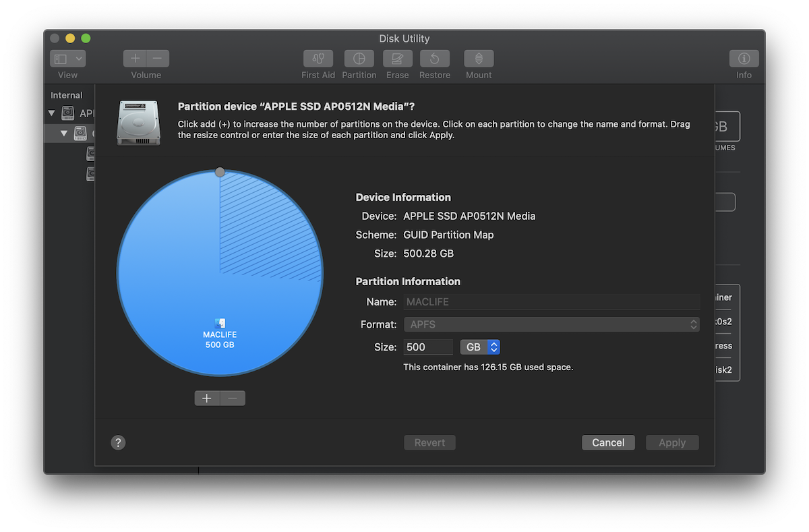Grab the partition resize handle on the pie chart
The width and height of the screenshot is (809, 532).
(220, 171)
